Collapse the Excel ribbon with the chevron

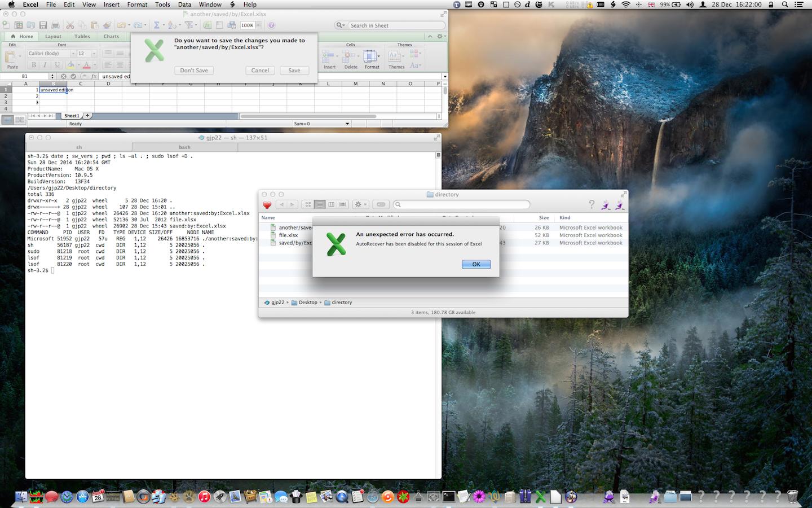click(430, 36)
